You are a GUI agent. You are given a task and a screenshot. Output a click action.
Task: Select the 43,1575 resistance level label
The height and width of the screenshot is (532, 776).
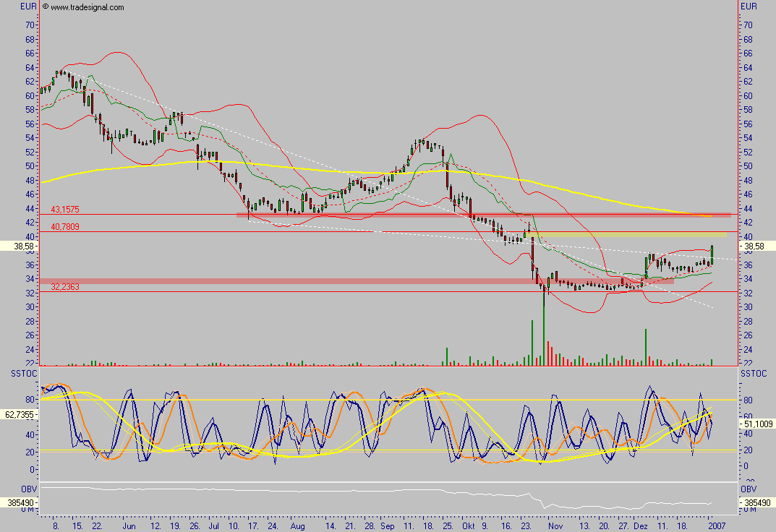click(65, 210)
